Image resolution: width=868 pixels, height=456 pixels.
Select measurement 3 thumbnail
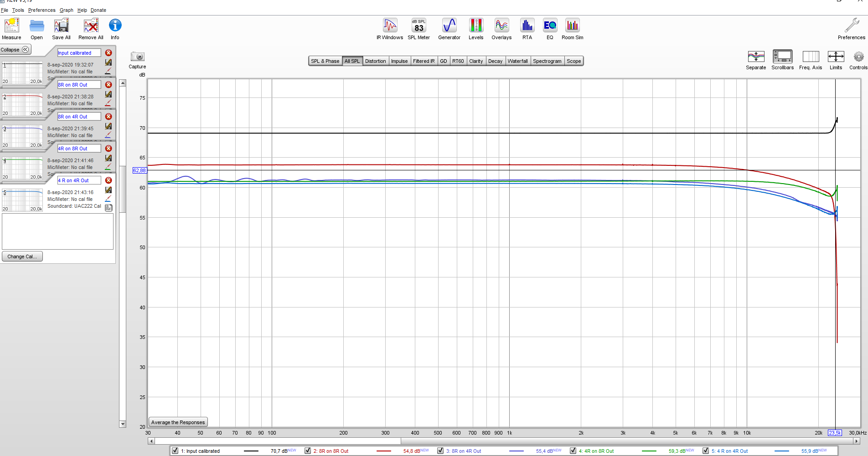(x=22, y=136)
